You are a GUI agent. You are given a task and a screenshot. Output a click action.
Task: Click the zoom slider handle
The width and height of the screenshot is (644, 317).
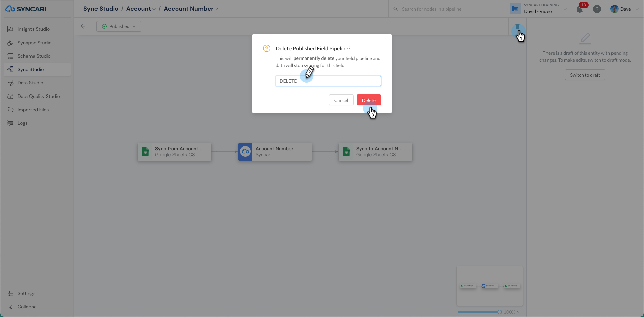pyautogui.click(x=500, y=312)
